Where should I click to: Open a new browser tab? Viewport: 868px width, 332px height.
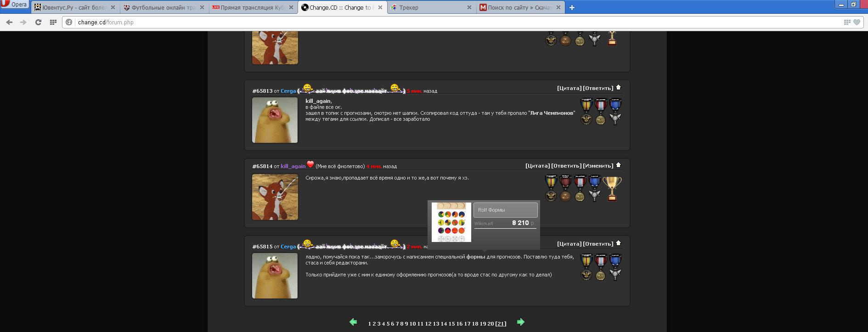pyautogui.click(x=572, y=7)
